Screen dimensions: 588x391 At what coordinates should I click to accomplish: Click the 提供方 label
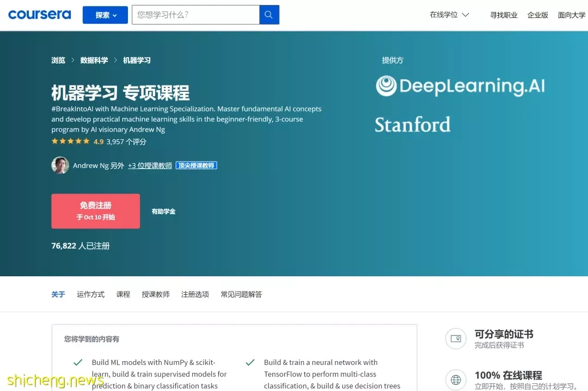[x=392, y=60]
